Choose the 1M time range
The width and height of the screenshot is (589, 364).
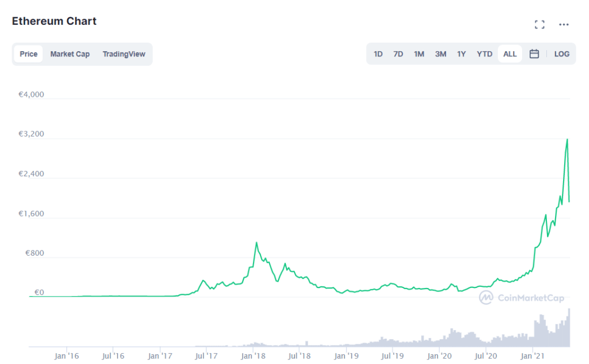(x=419, y=54)
